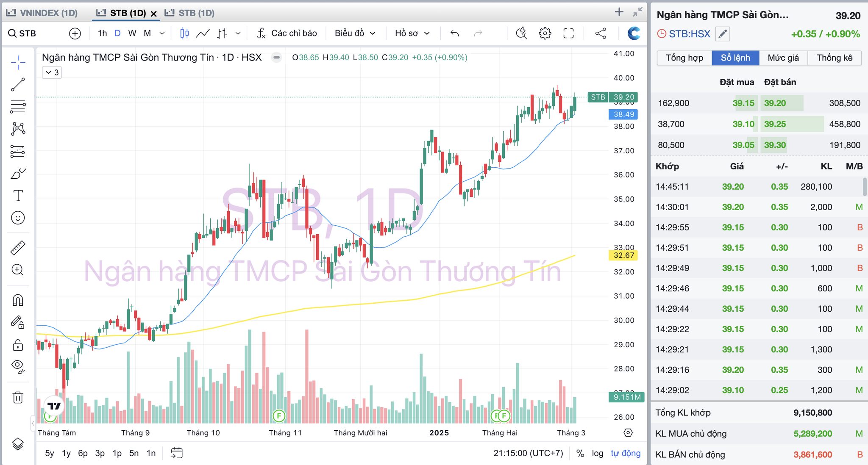Open chart settings gear icon
868x465 pixels.
click(x=545, y=33)
